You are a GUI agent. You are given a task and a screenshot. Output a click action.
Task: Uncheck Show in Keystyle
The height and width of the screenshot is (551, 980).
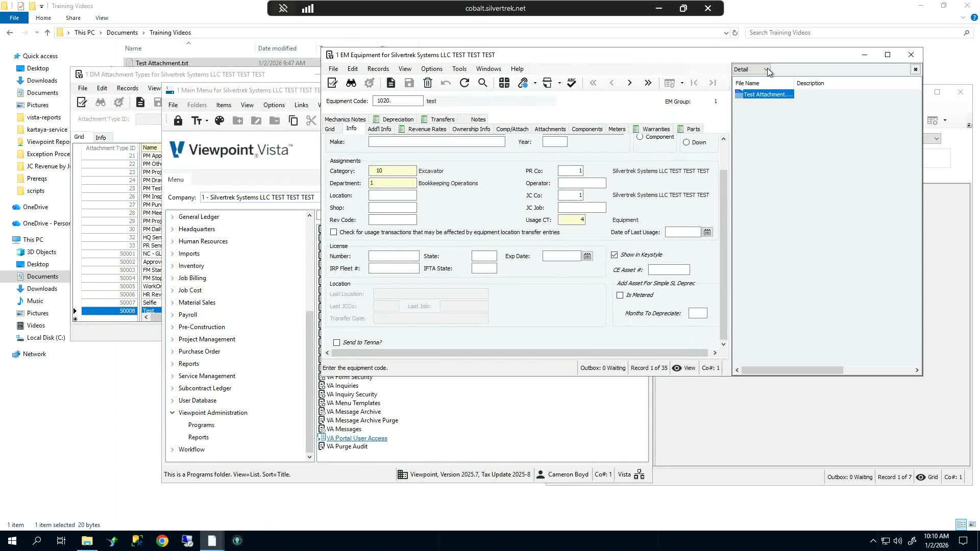pyautogui.click(x=615, y=255)
